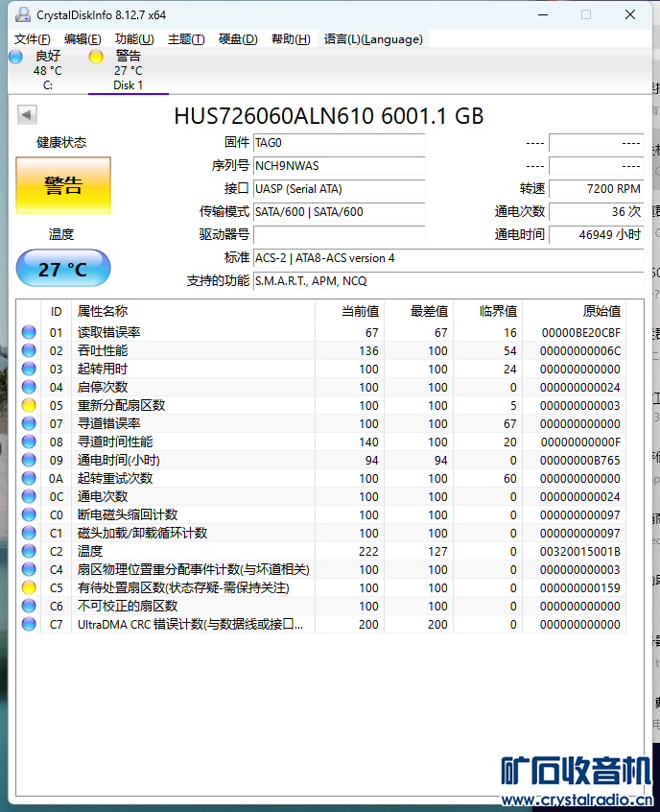Click the 最差值 column header
The width and height of the screenshot is (660, 812).
pos(419,311)
